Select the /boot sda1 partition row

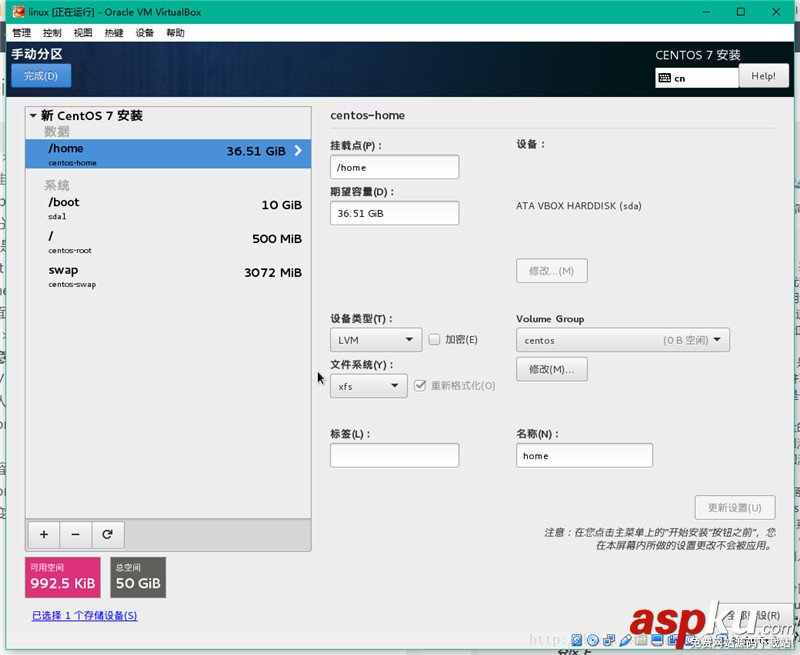(168, 208)
